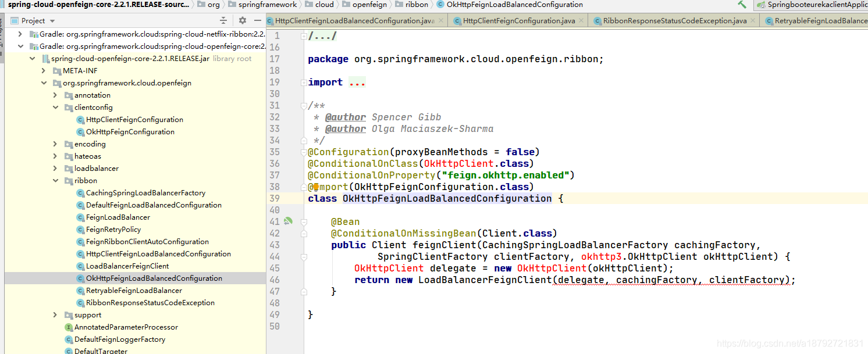Click the Gradle library icon for spring-cloud-netflix-ribbon
The image size is (868, 354).
34,34
